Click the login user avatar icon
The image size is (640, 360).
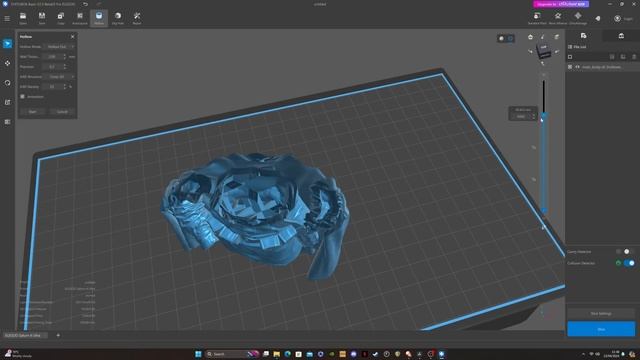pos(617,18)
